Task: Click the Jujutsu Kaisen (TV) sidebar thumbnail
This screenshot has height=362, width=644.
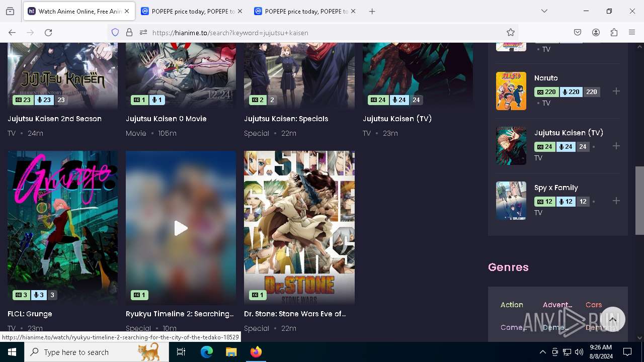Action: (x=511, y=146)
